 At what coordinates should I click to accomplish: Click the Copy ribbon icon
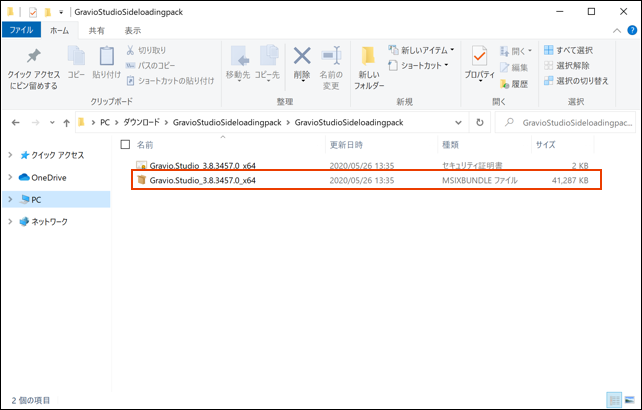[x=76, y=62]
